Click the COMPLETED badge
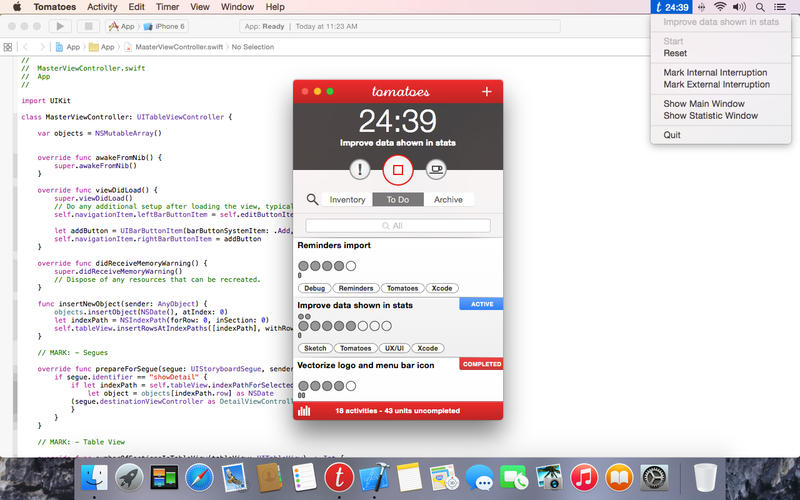 click(481, 364)
